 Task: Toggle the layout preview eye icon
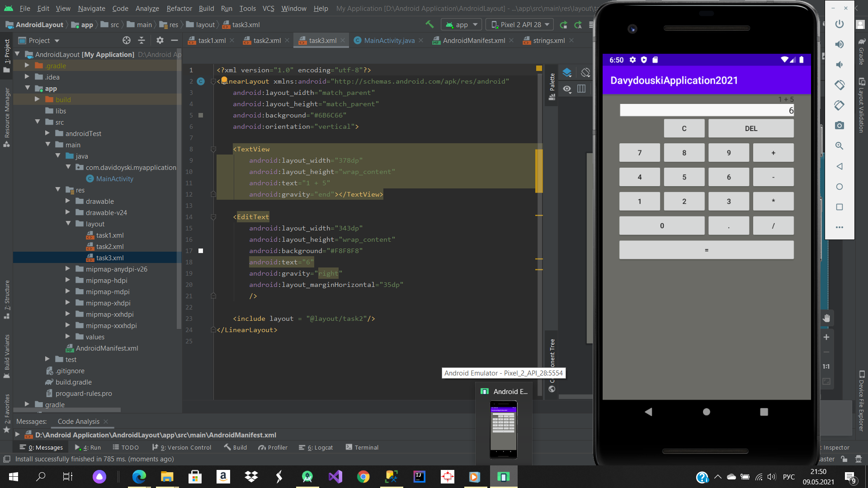click(x=567, y=89)
